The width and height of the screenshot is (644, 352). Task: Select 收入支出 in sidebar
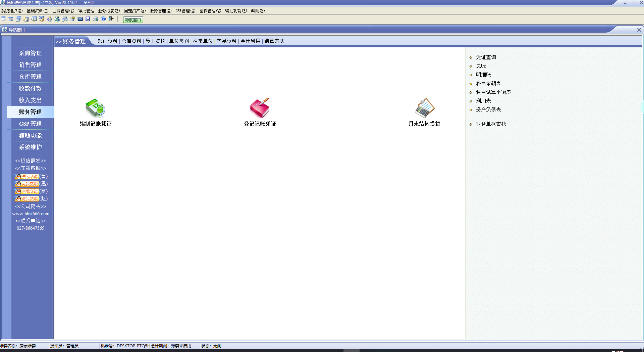(31, 100)
